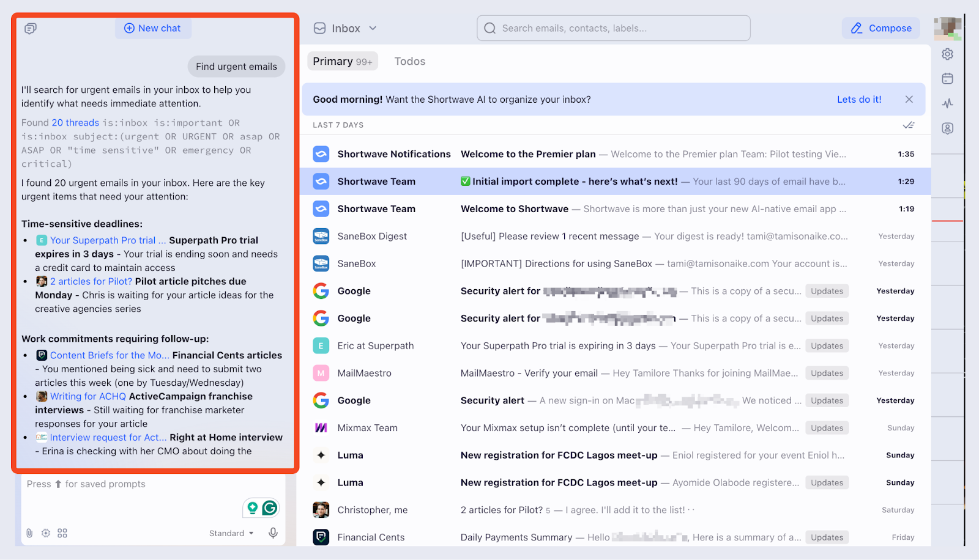Open the activity pulse sidebar icon
This screenshot has height=560, width=979.
coord(947,103)
